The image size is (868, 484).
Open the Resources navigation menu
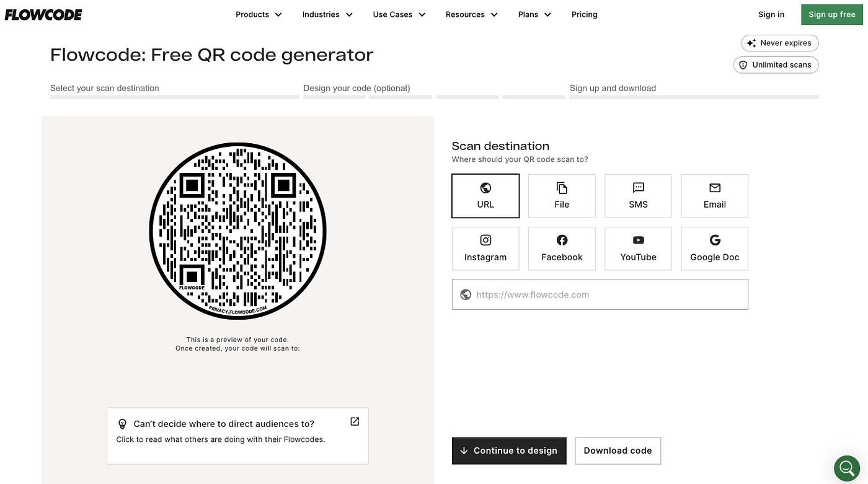[471, 14]
